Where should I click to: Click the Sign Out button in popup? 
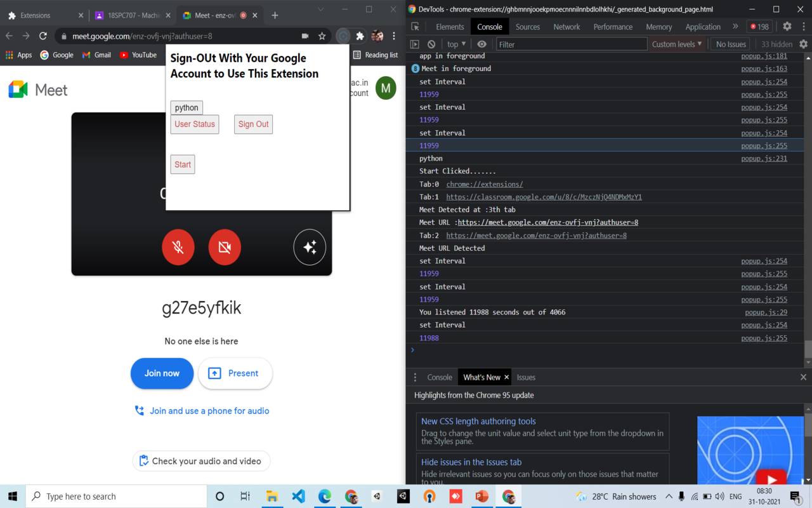pos(253,124)
